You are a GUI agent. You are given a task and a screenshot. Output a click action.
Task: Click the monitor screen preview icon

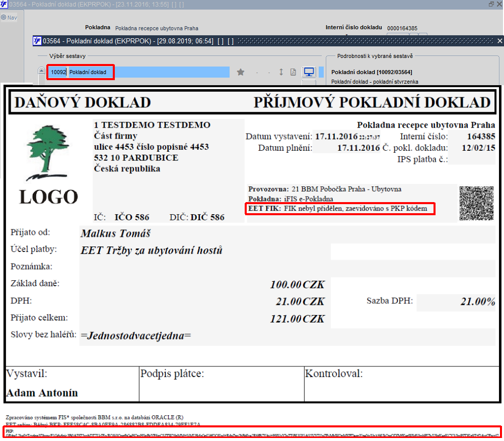tap(309, 72)
